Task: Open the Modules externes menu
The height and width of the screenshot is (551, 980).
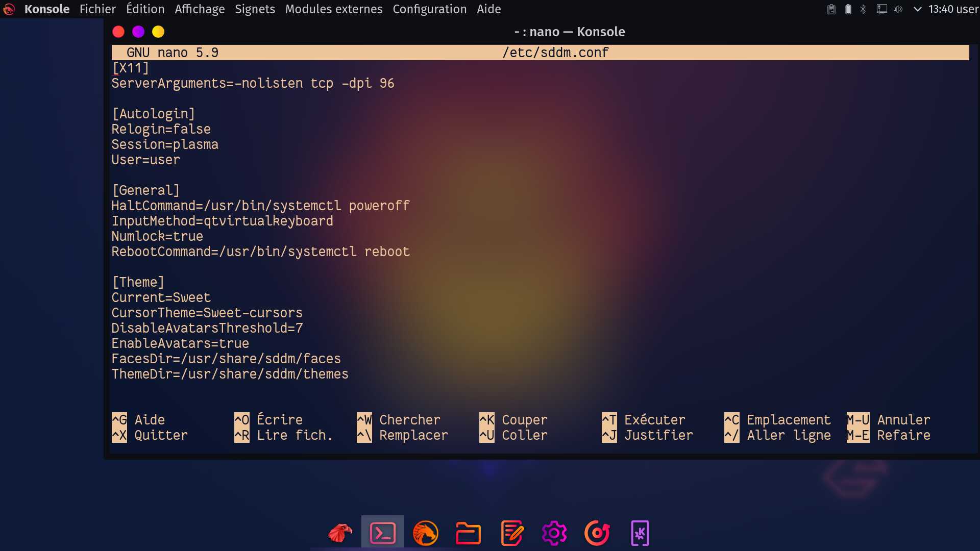Action: coord(334,9)
